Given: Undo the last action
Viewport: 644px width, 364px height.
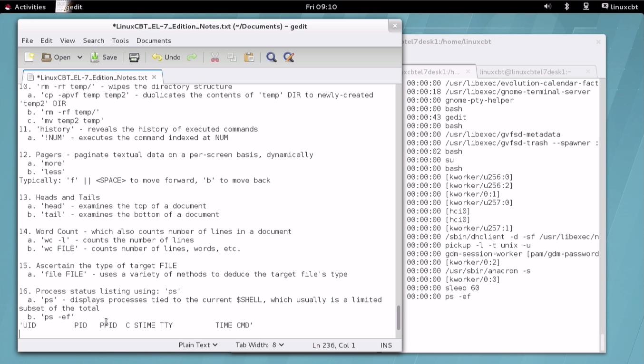Looking at the screenshot, I should click(166, 57).
